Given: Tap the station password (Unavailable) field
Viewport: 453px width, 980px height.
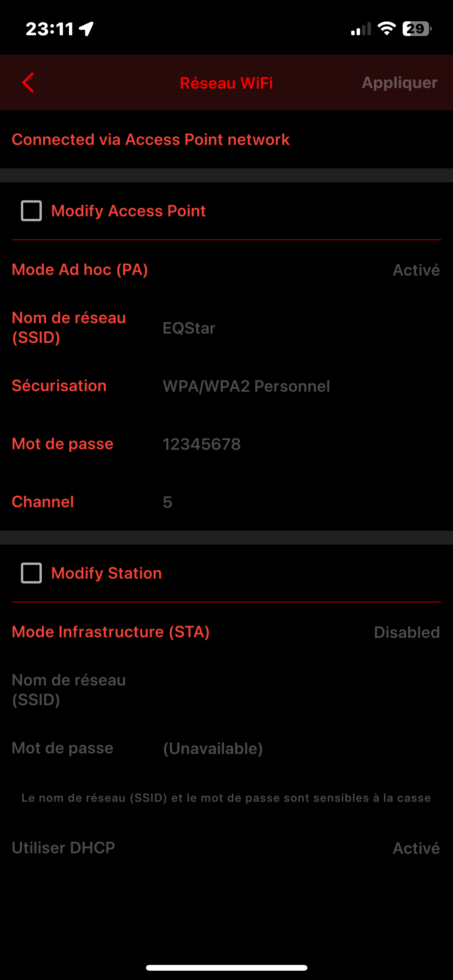Looking at the screenshot, I should click(x=213, y=749).
